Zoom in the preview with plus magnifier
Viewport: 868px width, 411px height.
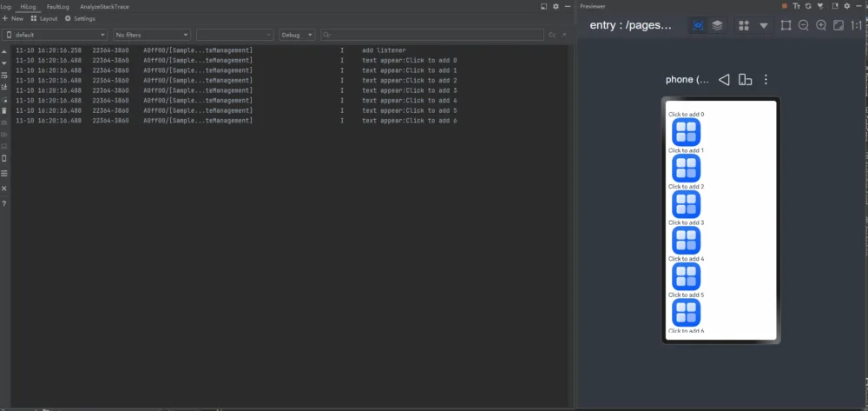pyautogui.click(x=821, y=25)
